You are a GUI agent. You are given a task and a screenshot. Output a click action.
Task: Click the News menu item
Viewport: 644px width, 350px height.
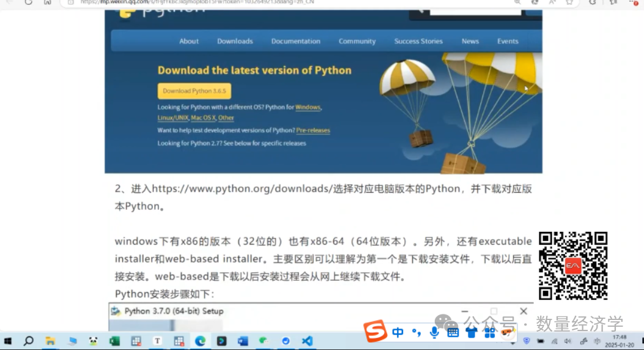point(470,41)
